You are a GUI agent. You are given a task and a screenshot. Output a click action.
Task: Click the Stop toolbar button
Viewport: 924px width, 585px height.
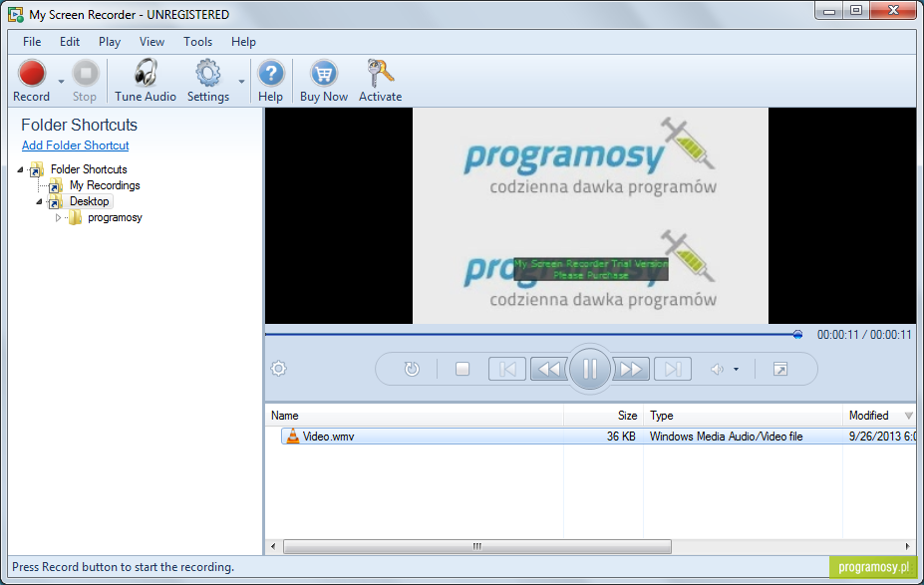[85, 80]
